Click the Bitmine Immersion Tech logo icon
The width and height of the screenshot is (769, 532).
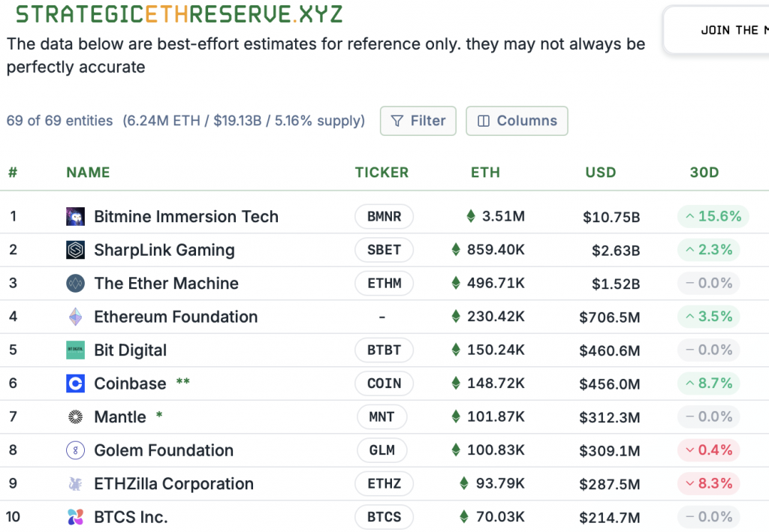tap(74, 216)
